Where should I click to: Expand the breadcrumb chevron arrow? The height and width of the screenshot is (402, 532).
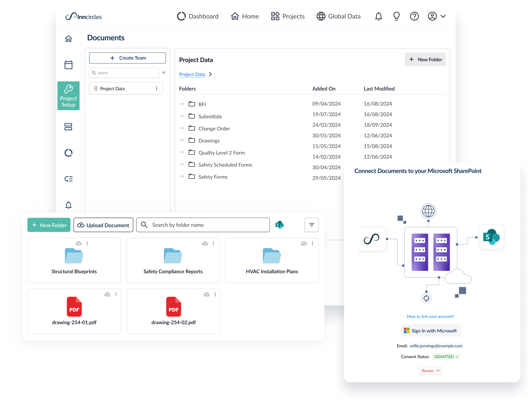[x=210, y=74]
